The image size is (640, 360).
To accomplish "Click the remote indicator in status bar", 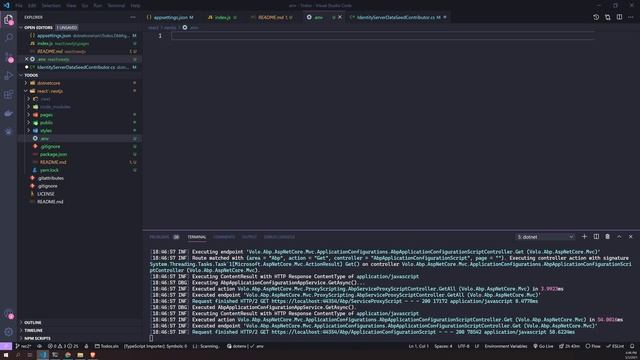I will click(x=6, y=346).
